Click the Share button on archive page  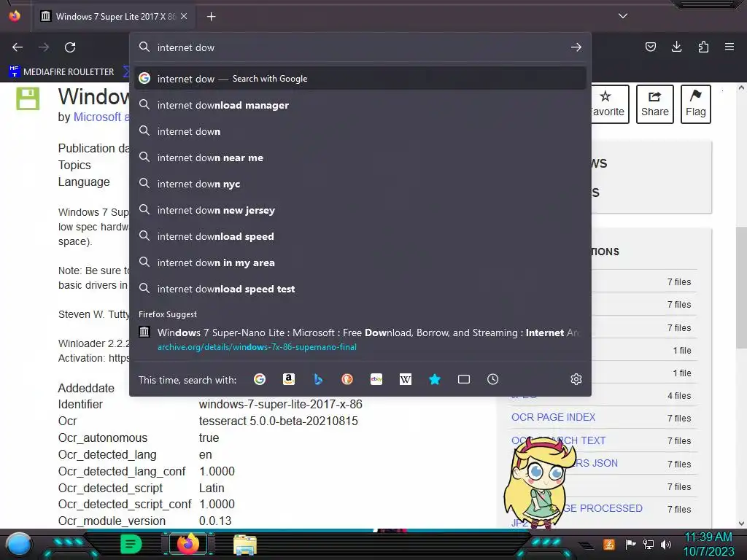(654, 104)
